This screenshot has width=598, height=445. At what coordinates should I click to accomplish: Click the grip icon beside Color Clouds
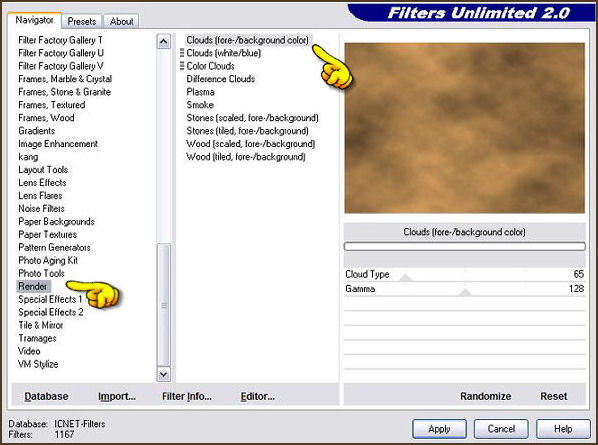[x=182, y=66]
